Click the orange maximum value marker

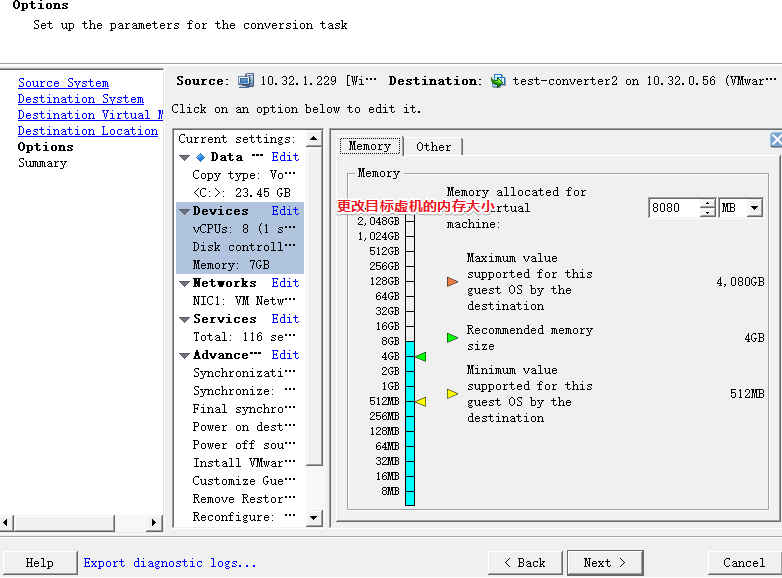pos(452,282)
